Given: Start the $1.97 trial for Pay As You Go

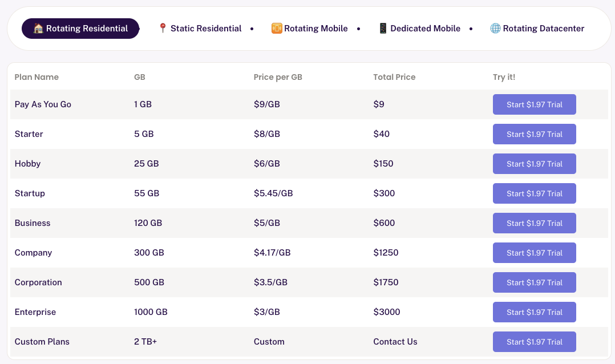Looking at the screenshot, I should (534, 104).
